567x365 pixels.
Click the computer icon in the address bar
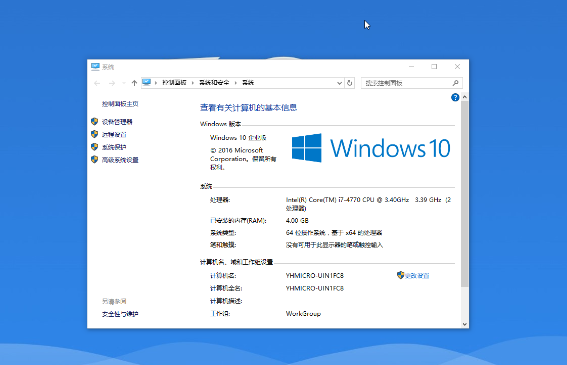point(146,82)
